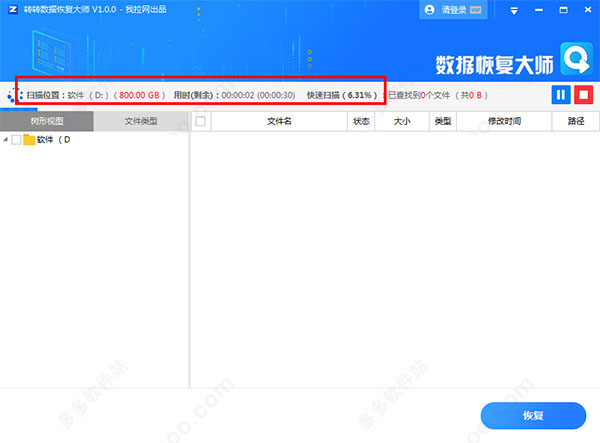Close the application window

588,10
